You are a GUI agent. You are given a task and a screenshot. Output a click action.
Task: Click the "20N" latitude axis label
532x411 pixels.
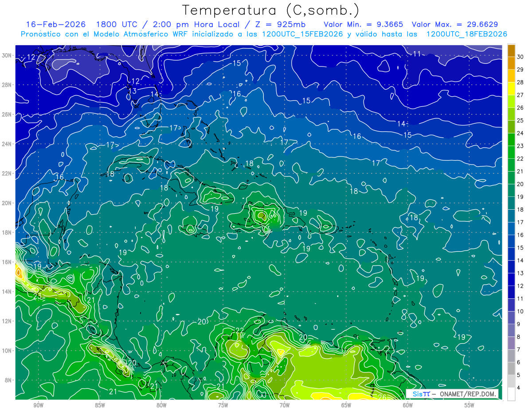tap(7, 203)
